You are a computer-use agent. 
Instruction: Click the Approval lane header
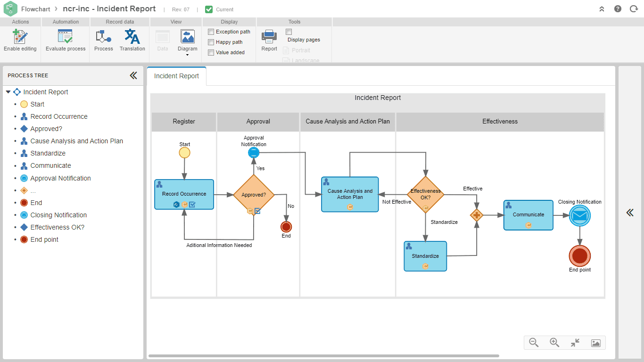(x=258, y=122)
